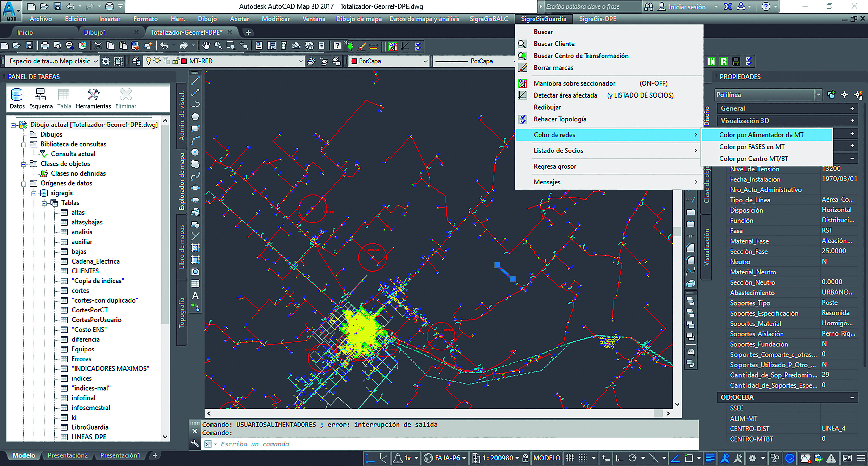The height and width of the screenshot is (466, 868).
Task: Select Color por Alimentador de MT
Action: 766,135
